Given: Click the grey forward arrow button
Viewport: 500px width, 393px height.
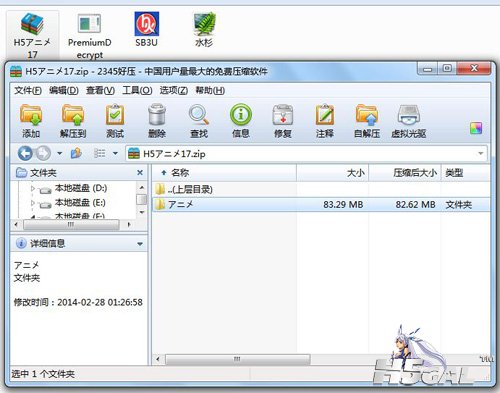Looking at the screenshot, I should [x=43, y=153].
